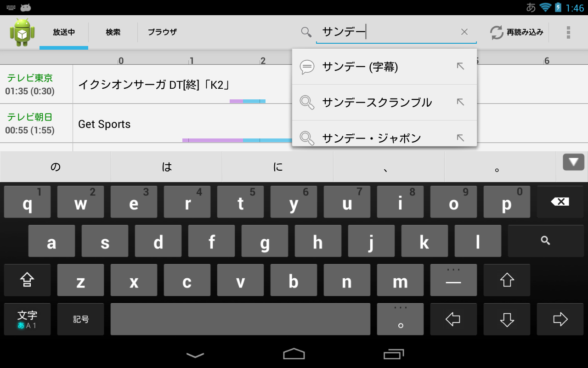Open the テレビ朝日 channel cell

[x=36, y=123]
